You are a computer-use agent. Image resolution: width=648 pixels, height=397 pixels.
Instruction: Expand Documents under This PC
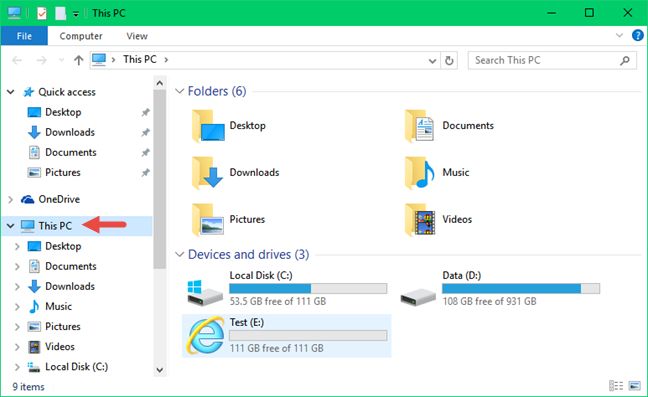[17, 266]
